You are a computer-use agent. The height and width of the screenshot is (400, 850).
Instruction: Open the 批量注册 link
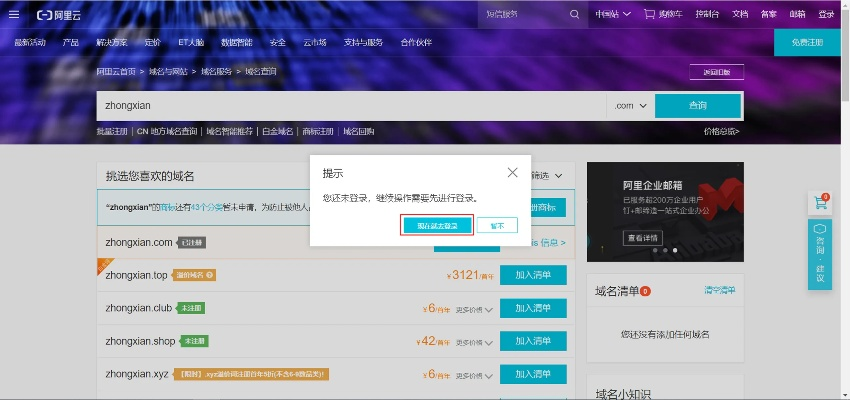[x=112, y=131]
